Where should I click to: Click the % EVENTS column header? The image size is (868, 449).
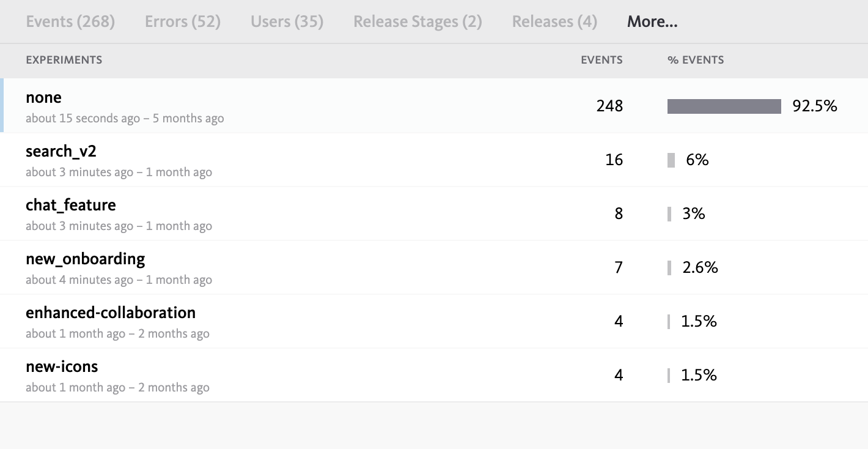[x=696, y=60]
